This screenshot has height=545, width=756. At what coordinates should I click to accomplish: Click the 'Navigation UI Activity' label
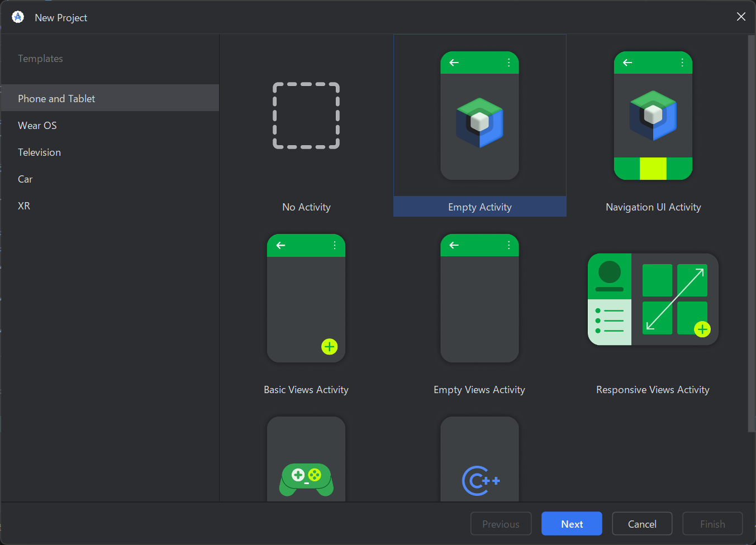click(x=653, y=207)
